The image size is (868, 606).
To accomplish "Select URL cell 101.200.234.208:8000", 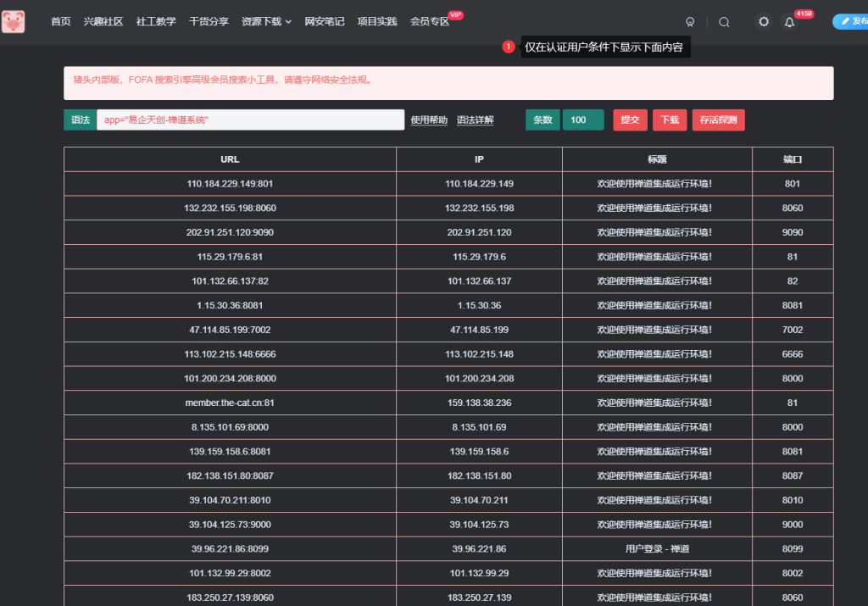I will [230, 379].
